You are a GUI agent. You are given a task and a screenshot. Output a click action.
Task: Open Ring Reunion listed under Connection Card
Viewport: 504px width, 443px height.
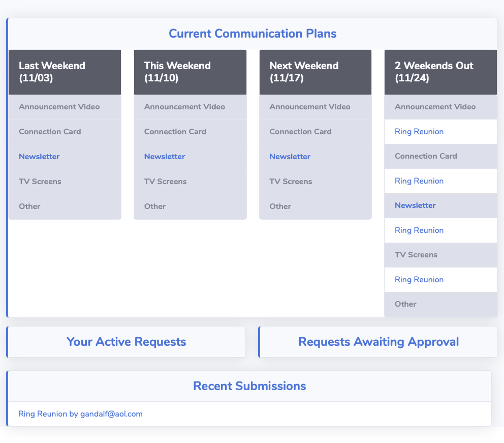pos(419,181)
